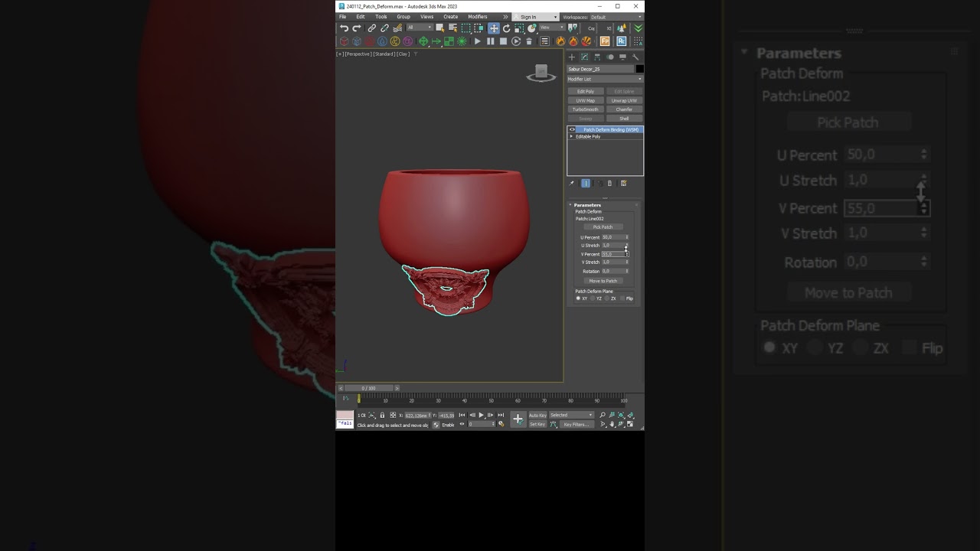Image resolution: width=980 pixels, height=551 pixels.
Task: Click the Undo arrow in the main toolbar
Action: coord(344,28)
